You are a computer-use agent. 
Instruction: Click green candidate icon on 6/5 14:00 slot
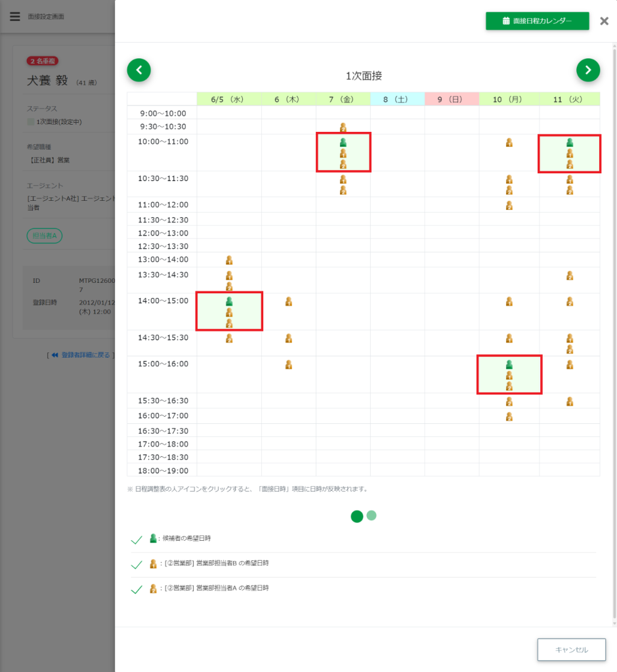(229, 301)
